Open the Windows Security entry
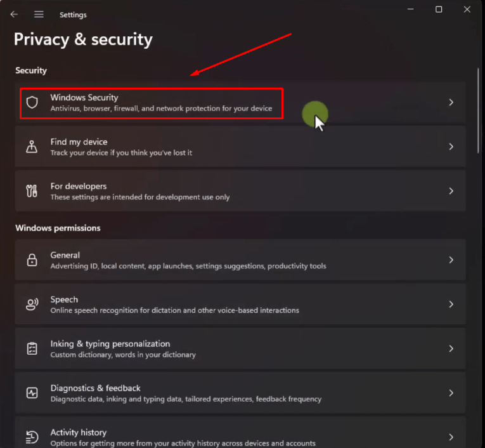Image resolution: width=485 pixels, height=448 pixels. [x=240, y=102]
